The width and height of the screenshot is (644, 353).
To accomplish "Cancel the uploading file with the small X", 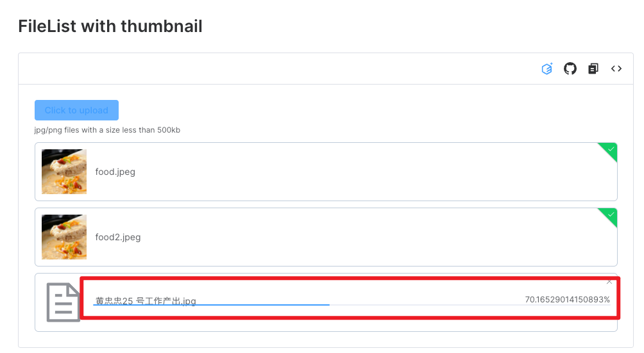I will (609, 282).
